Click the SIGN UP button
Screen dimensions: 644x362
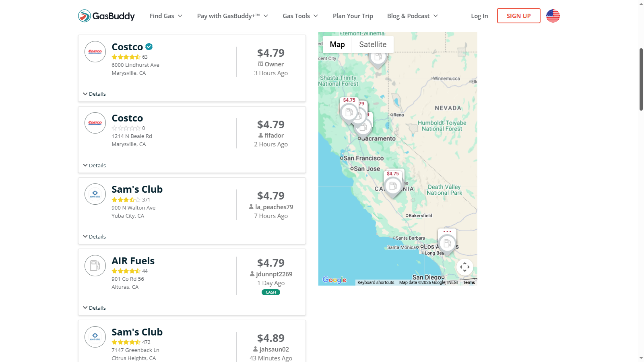(518, 16)
